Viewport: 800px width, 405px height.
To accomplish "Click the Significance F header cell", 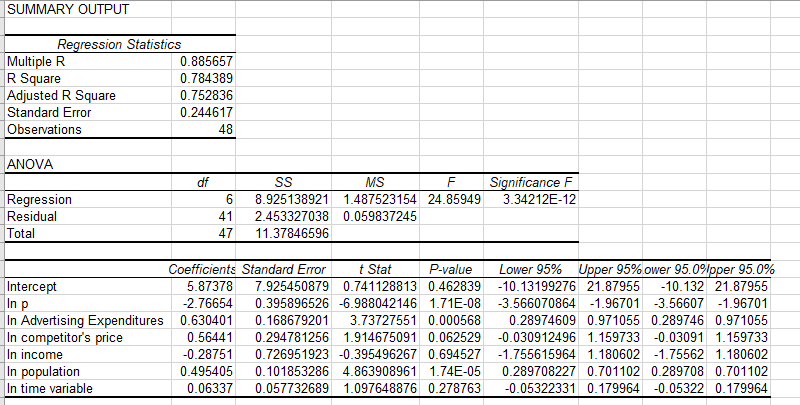I will coord(531,182).
